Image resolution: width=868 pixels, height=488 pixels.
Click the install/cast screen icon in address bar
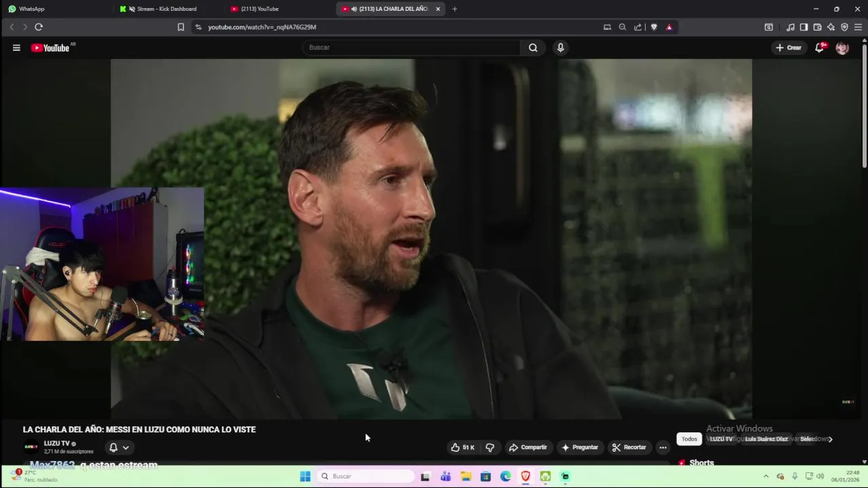click(x=607, y=27)
